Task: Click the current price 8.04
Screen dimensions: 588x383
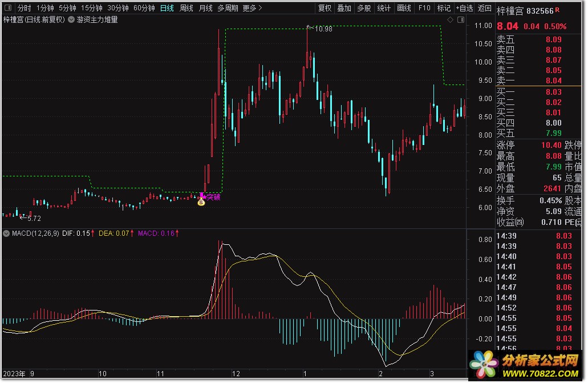Action: click(x=508, y=26)
